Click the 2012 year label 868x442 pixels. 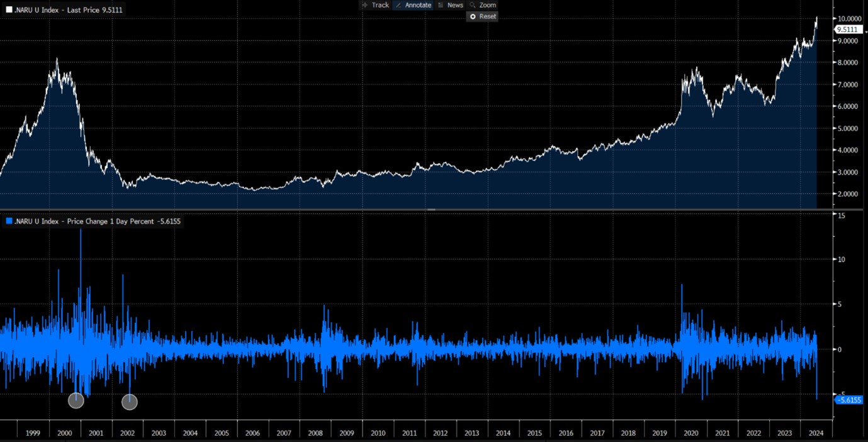pyautogui.click(x=441, y=433)
